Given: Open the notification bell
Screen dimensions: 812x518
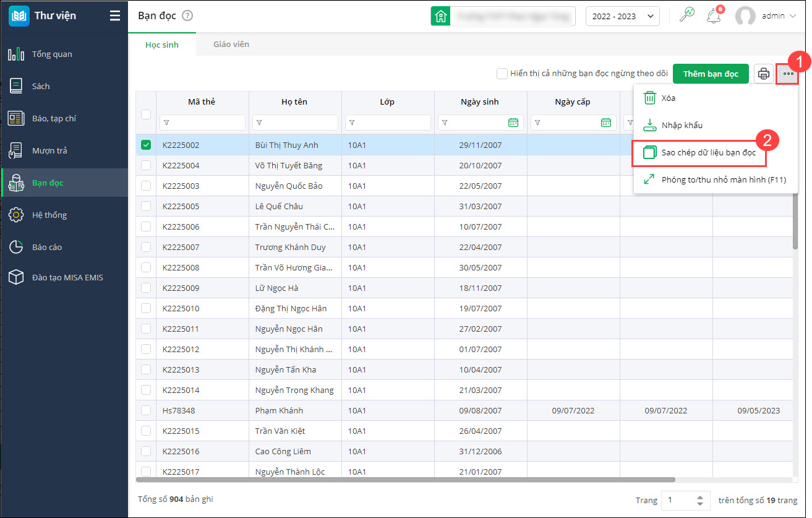Looking at the screenshot, I should 714,16.
